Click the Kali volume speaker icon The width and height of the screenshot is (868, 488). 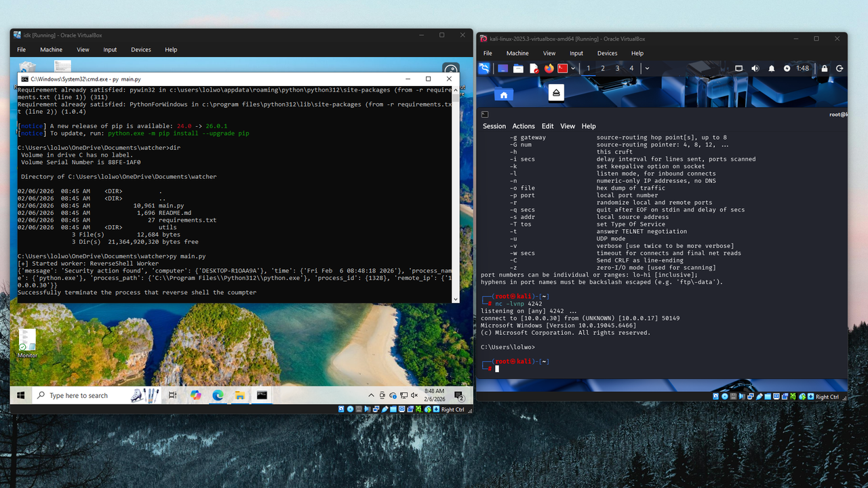tap(755, 68)
